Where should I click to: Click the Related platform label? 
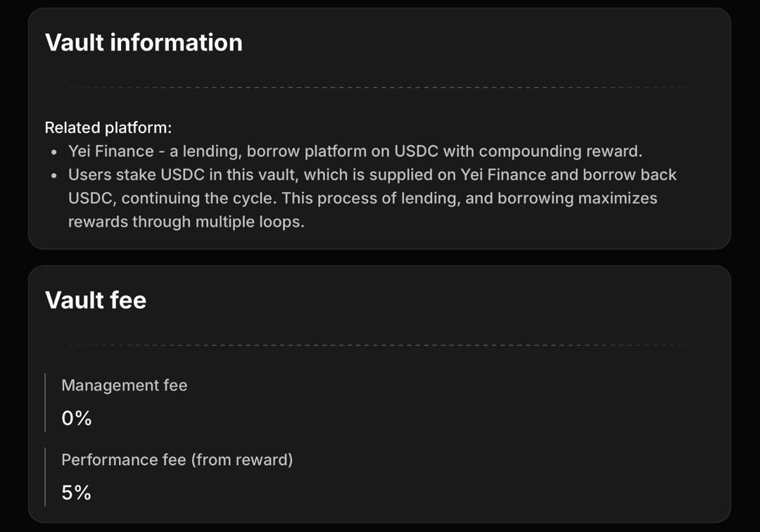click(x=108, y=127)
